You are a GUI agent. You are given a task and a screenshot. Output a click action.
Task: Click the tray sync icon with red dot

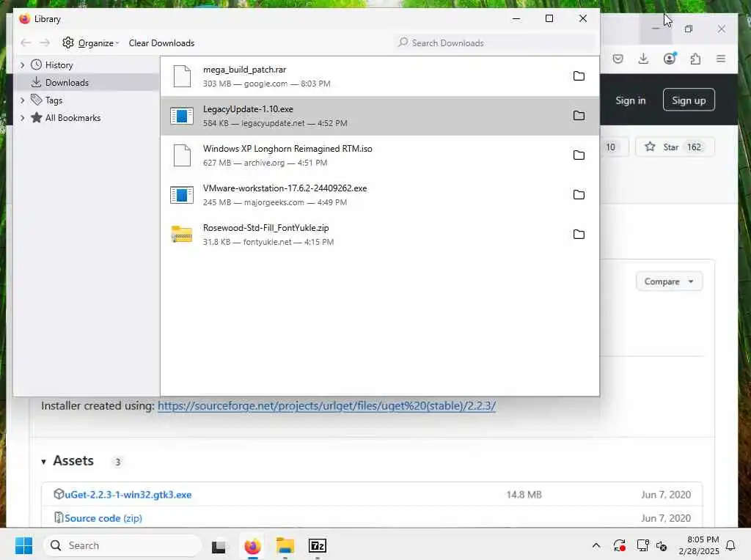tap(619, 545)
